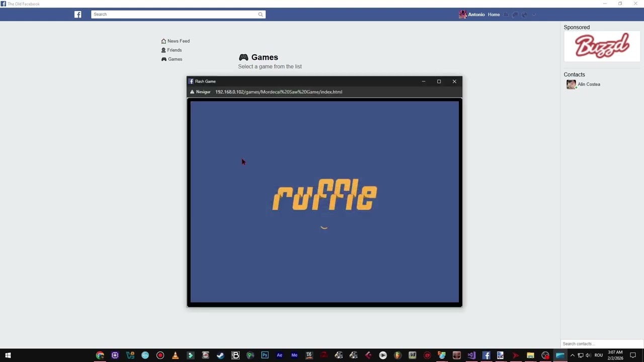The image size is (644, 362).
Task: Open the iB app in the taskbar
Action: 235,355
